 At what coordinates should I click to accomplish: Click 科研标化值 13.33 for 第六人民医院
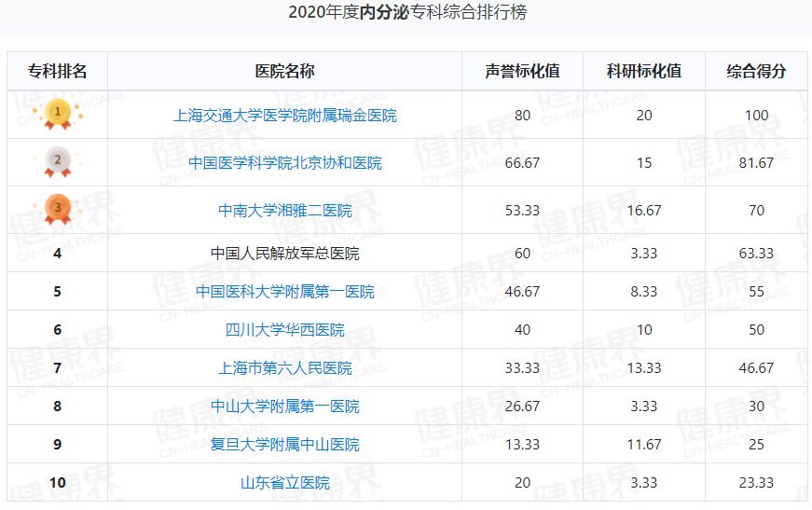coord(644,368)
